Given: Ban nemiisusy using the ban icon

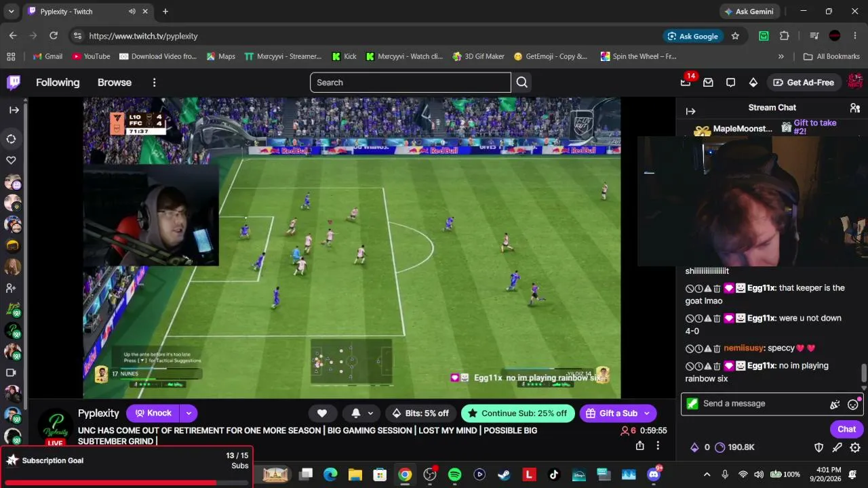Looking at the screenshot, I should coord(690,348).
